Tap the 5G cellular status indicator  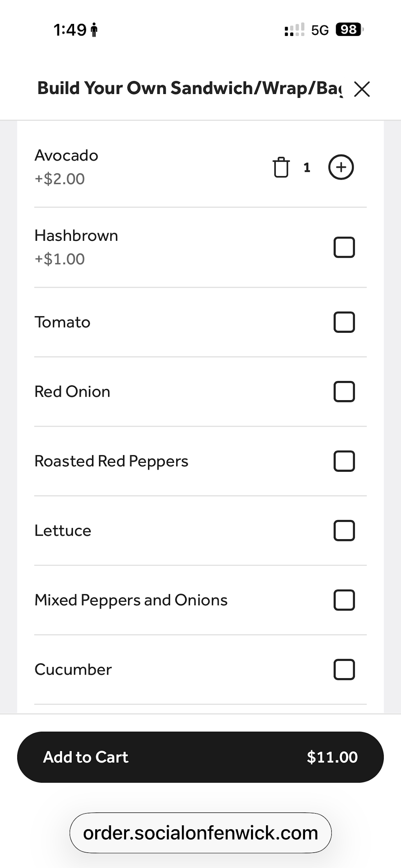click(x=320, y=30)
